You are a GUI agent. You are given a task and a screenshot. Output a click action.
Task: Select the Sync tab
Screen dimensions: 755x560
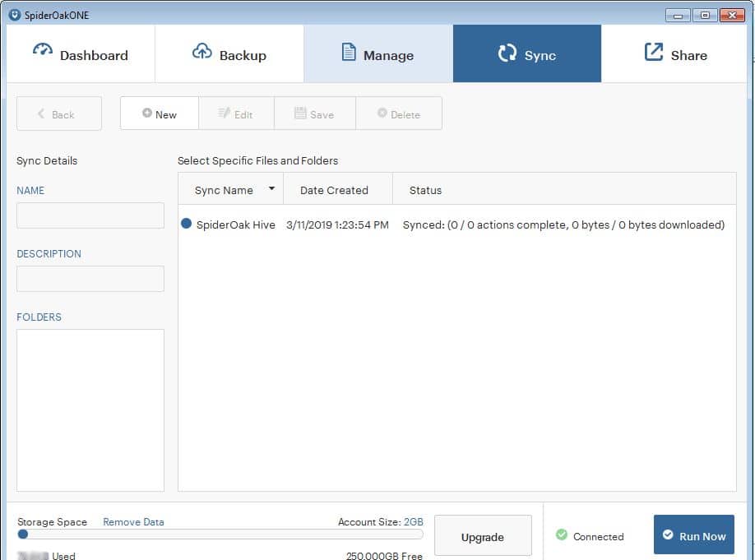point(526,53)
